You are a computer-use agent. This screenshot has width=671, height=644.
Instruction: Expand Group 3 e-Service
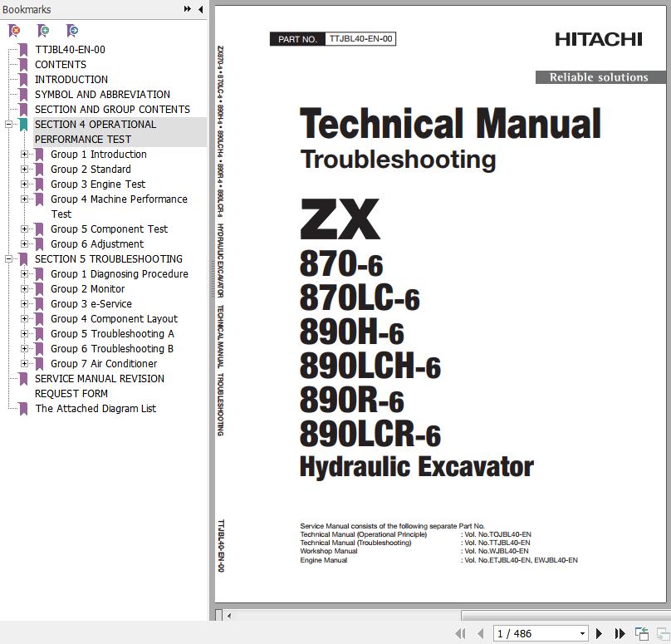pyautogui.click(x=24, y=303)
